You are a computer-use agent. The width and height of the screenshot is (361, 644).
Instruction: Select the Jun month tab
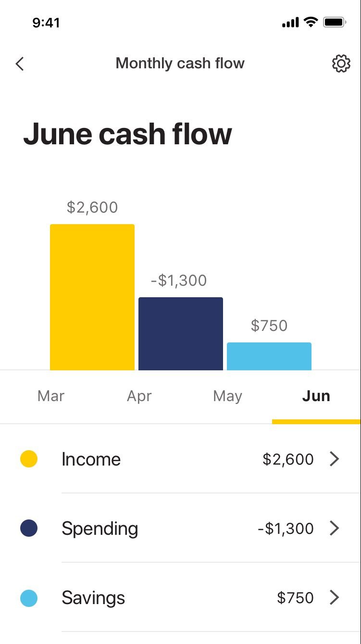click(316, 396)
